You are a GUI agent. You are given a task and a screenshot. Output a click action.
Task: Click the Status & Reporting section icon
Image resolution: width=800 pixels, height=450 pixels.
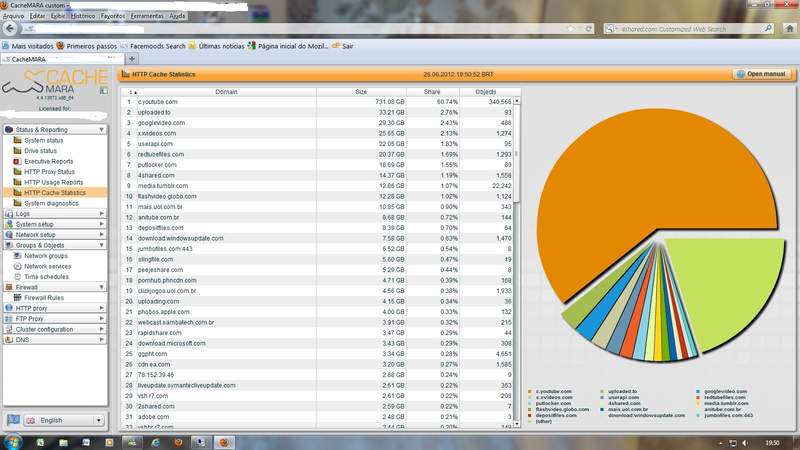point(9,130)
